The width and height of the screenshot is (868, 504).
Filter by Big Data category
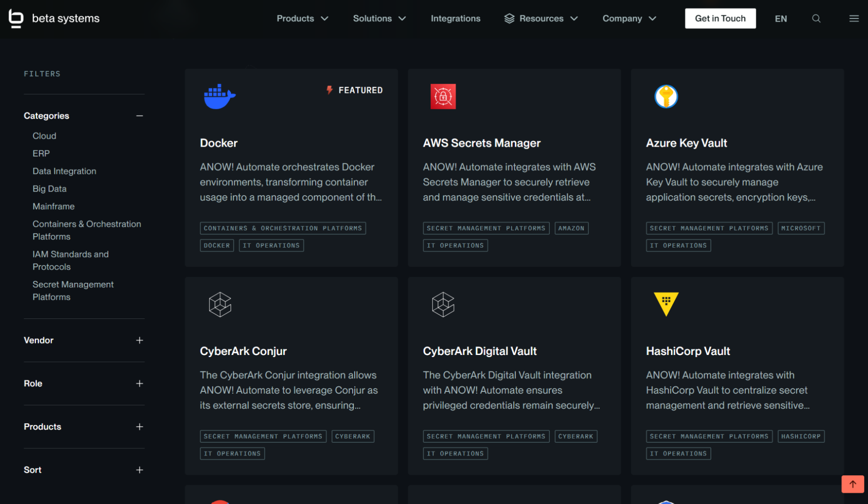(x=50, y=189)
